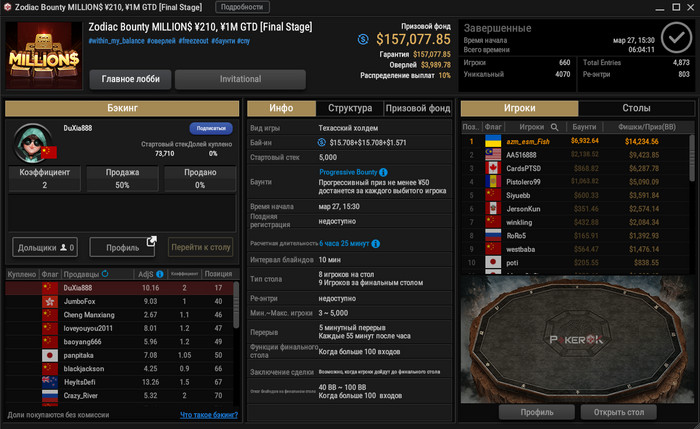Image resolution: width=700 pixels, height=429 pixels.
Task: Click the Коэффициент value box
Action: (x=45, y=179)
